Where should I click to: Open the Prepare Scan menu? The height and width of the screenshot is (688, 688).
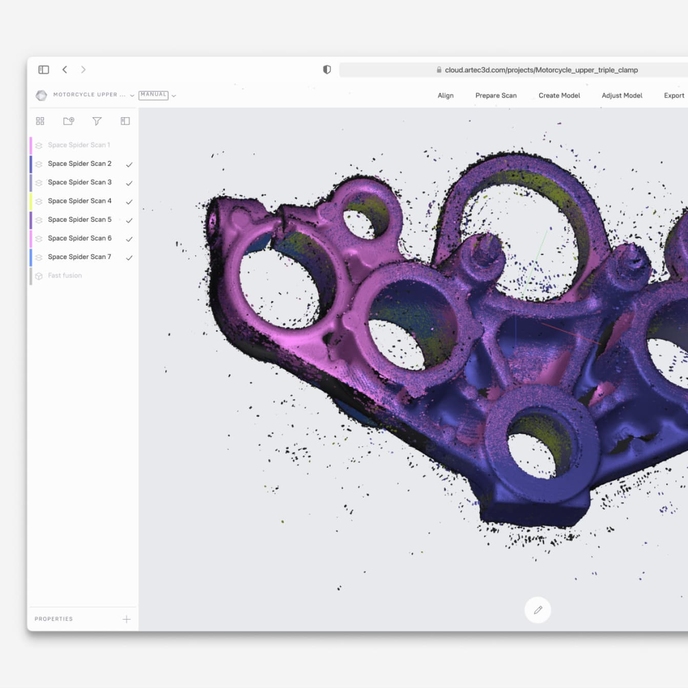pyautogui.click(x=496, y=96)
